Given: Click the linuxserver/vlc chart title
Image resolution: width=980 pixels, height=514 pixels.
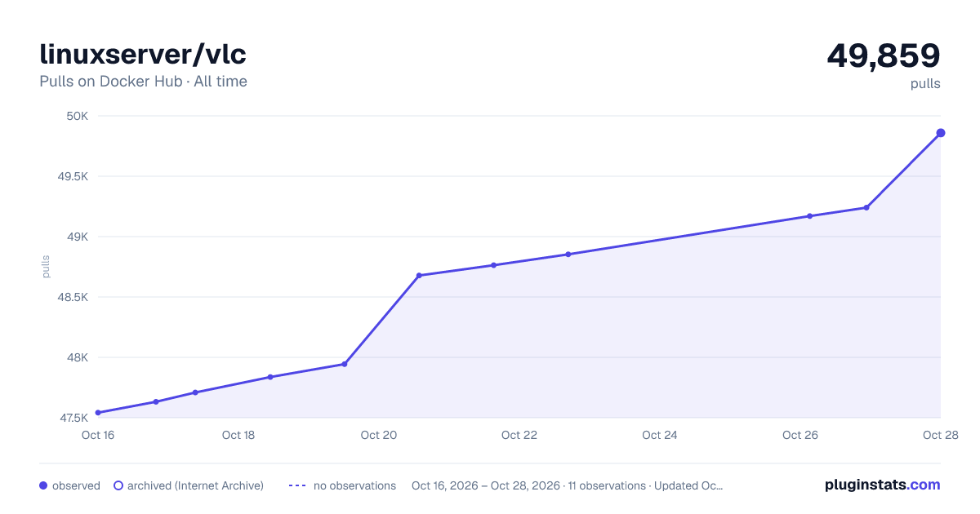Looking at the screenshot, I should coord(143,55).
